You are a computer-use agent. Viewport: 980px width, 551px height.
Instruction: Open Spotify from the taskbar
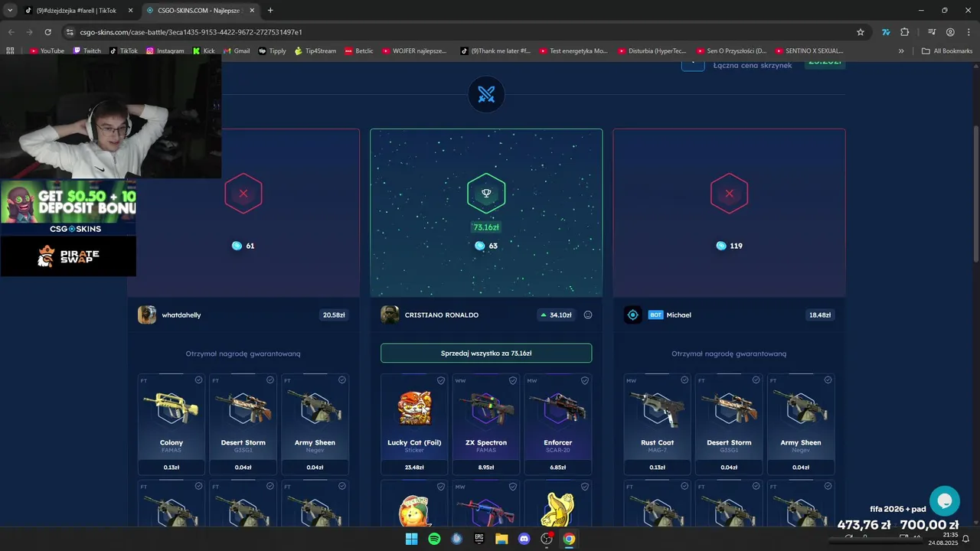click(x=434, y=539)
